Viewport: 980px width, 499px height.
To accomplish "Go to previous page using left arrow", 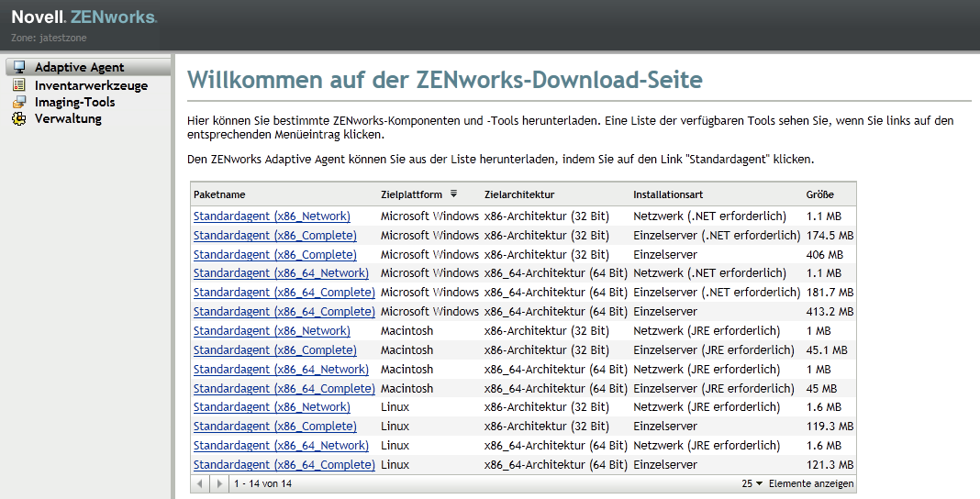I will point(202,483).
